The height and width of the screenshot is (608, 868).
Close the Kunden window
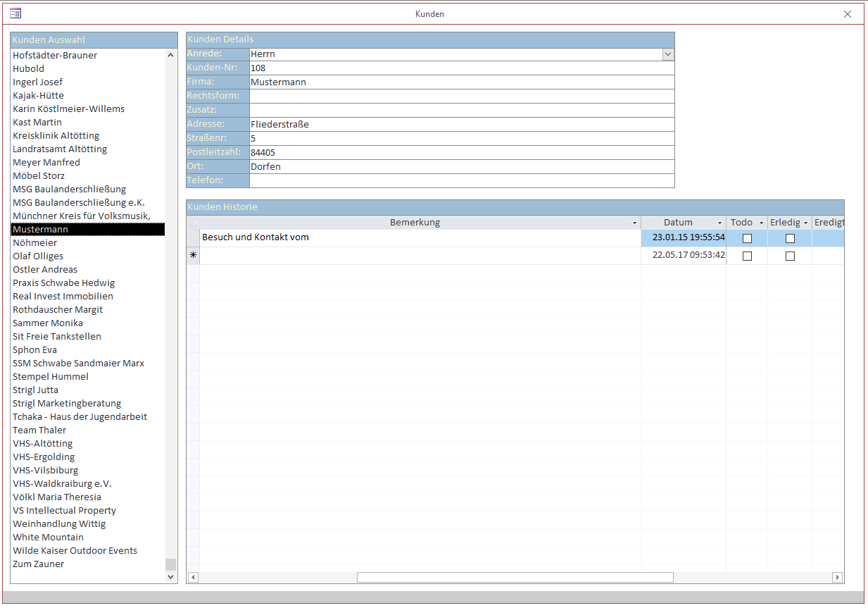848,14
